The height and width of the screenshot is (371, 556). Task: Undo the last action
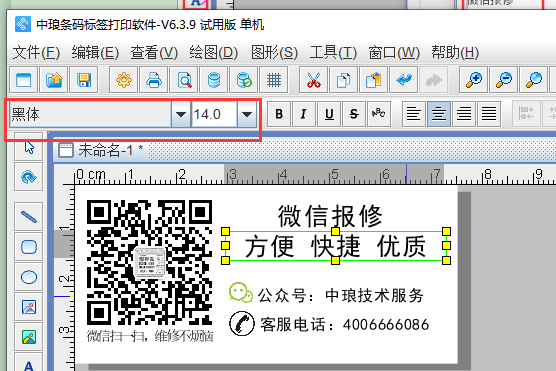[x=404, y=80]
